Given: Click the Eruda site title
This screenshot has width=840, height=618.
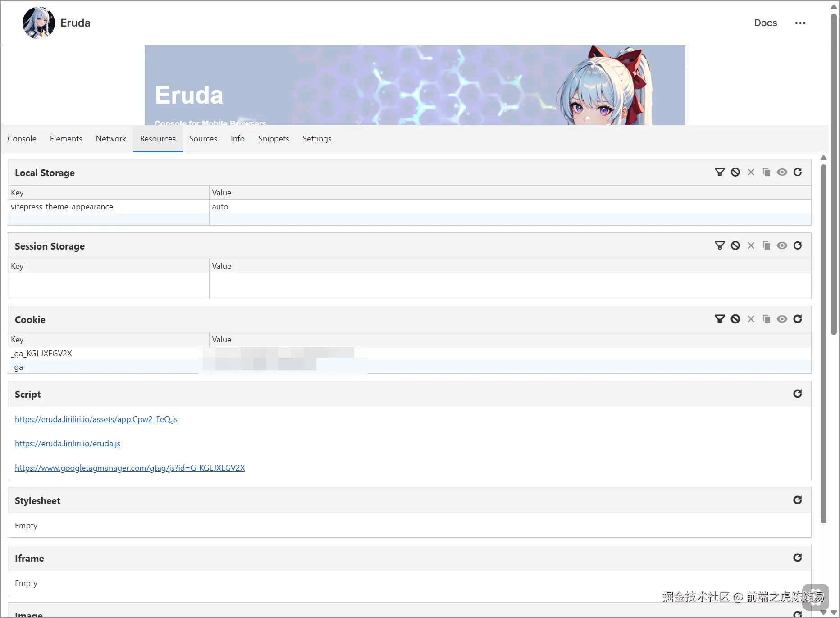Looking at the screenshot, I should tap(75, 23).
